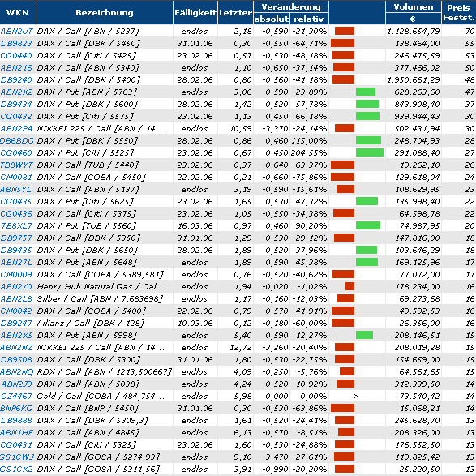The width and height of the screenshot is (476, 476).
Task: Click the volume value 1.950.661,29
Action: [x=414, y=79]
